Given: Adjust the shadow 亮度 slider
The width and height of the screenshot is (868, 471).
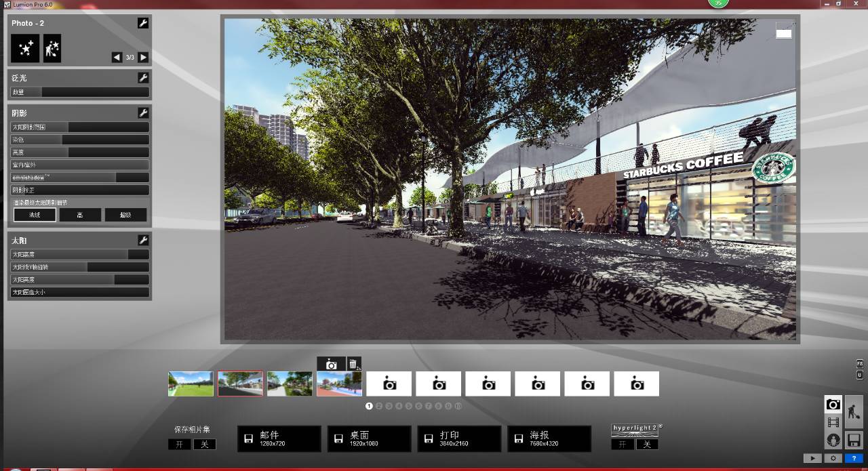Looking at the screenshot, I should click(x=80, y=152).
